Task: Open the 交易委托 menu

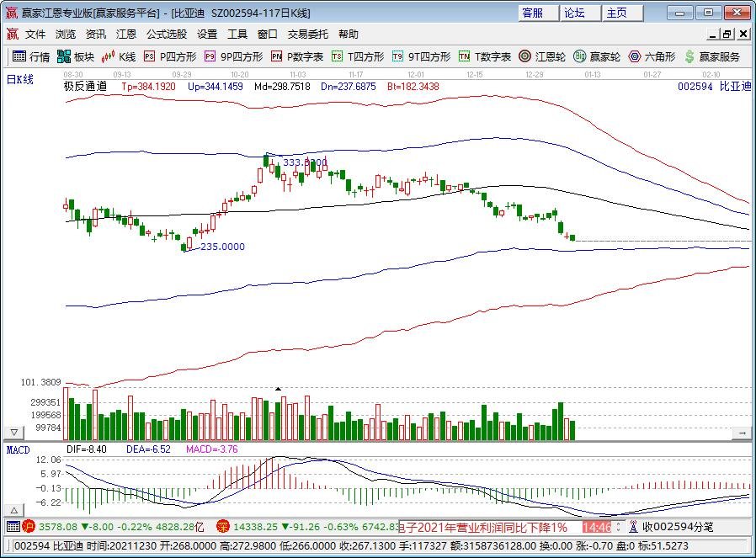Action: (x=308, y=35)
